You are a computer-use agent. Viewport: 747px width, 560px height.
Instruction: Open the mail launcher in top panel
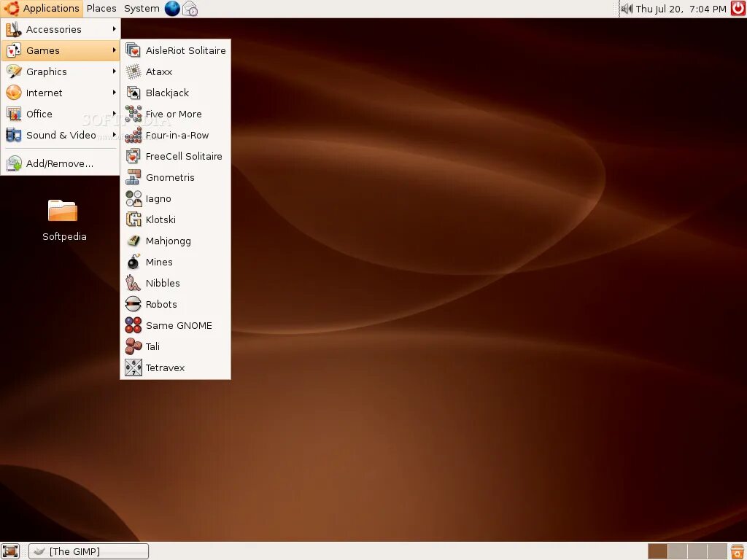point(190,9)
